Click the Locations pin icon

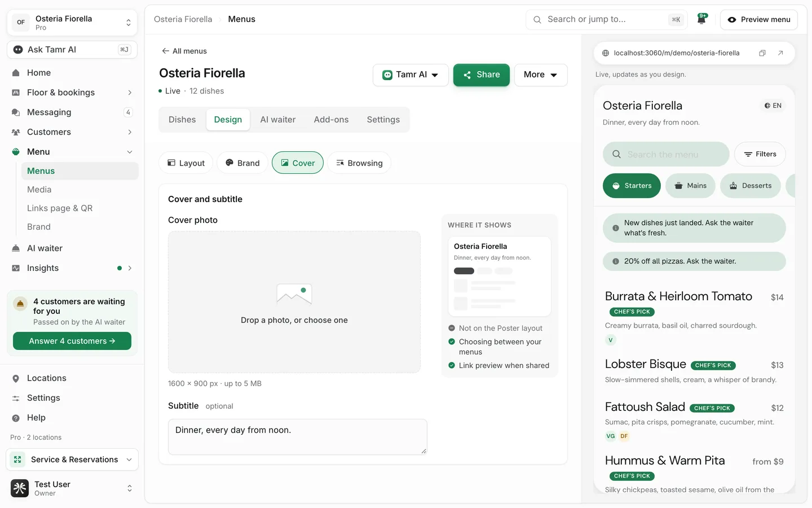[16, 378]
